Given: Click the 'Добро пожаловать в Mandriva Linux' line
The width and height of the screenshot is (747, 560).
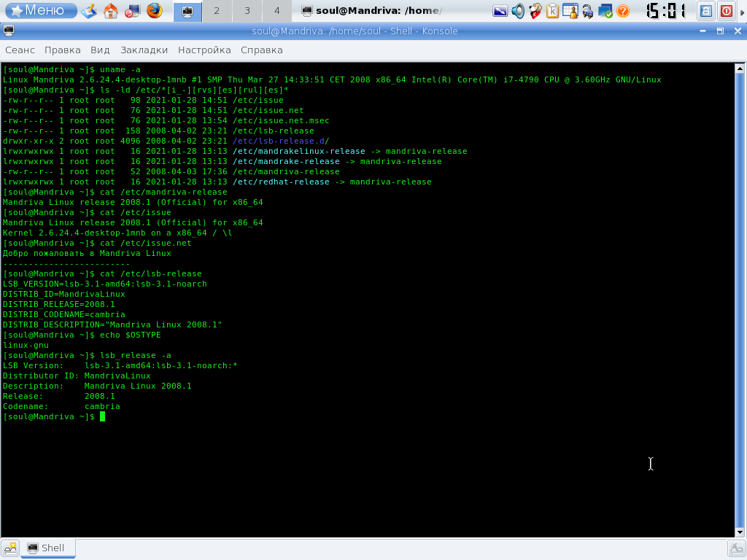Looking at the screenshot, I should click(x=87, y=253).
